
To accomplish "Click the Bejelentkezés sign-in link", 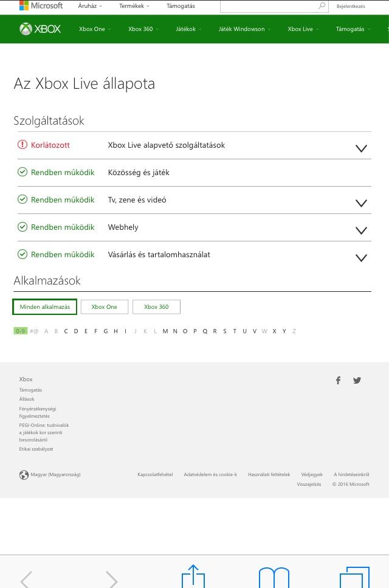I will click(x=351, y=6).
